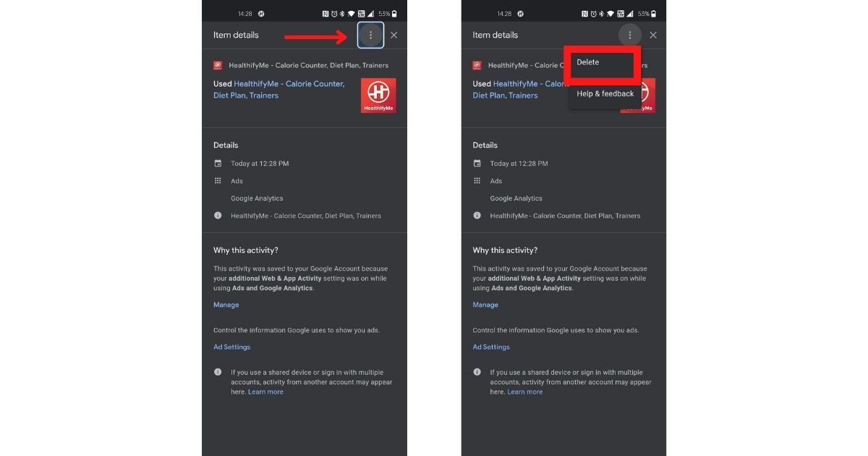Tap HealthifyMe info row text in left Details
The width and height of the screenshot is (868, 456).
306,216
